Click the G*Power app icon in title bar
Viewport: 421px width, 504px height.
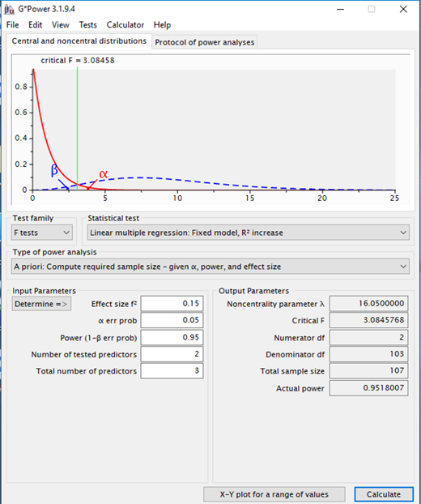tap(10, 10)
